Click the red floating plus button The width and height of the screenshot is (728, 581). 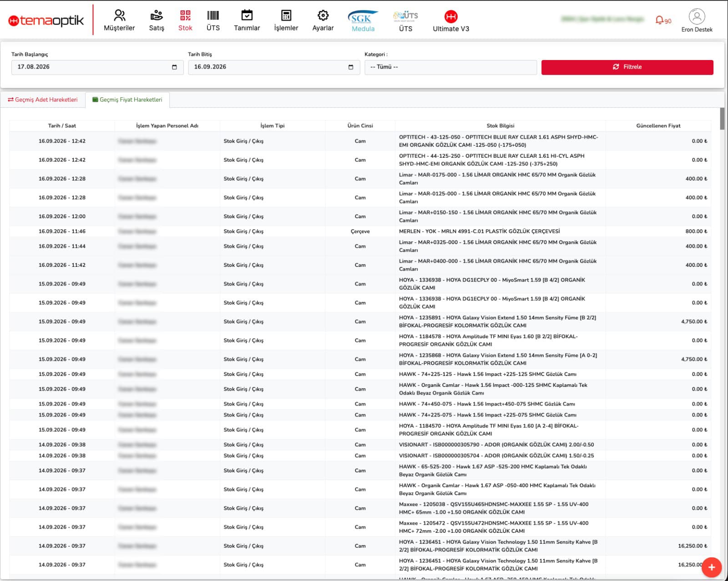point(712,567)
